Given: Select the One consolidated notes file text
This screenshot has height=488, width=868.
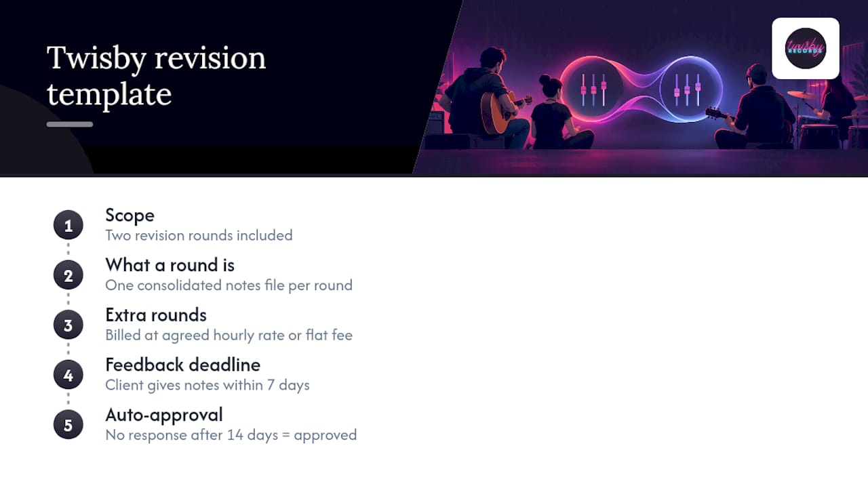Looking at the screenshot, I should [229, 285].
